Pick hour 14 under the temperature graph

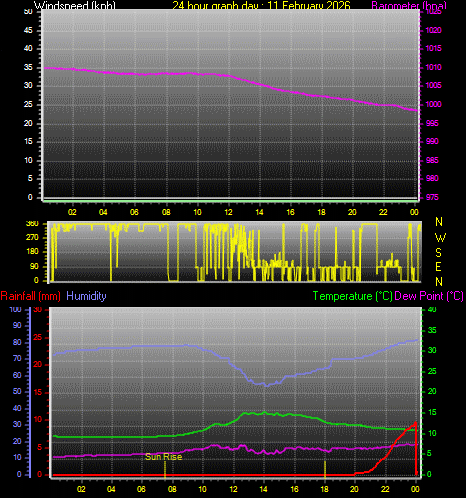coord(264,489)
